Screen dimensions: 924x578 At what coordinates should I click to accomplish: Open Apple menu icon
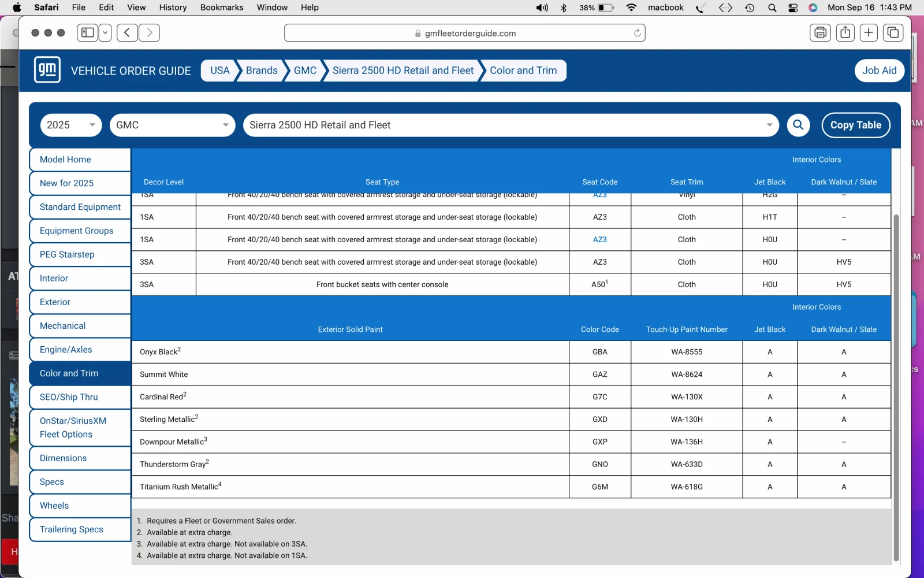point(17,8)
